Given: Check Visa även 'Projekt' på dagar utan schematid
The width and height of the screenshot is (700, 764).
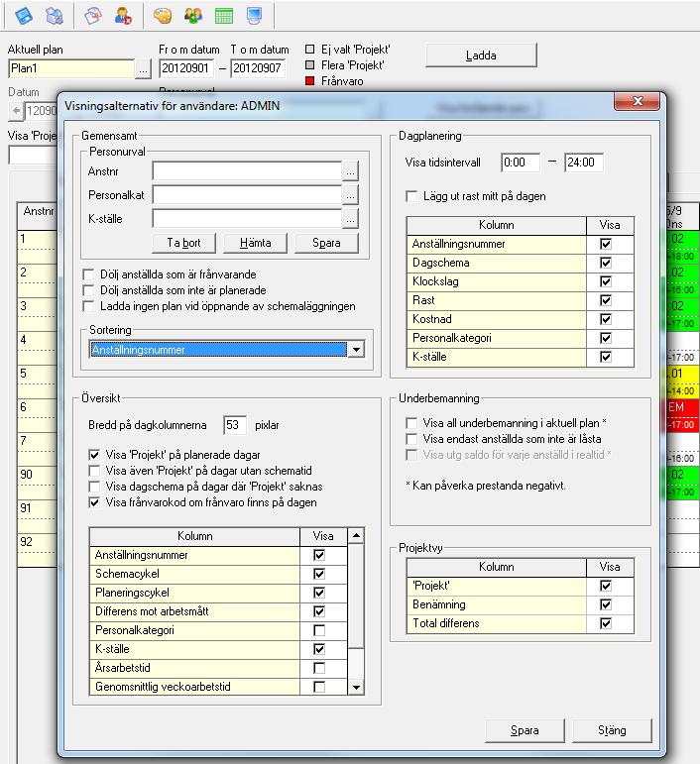Looking at the screenshot, I should pos(94,471).
